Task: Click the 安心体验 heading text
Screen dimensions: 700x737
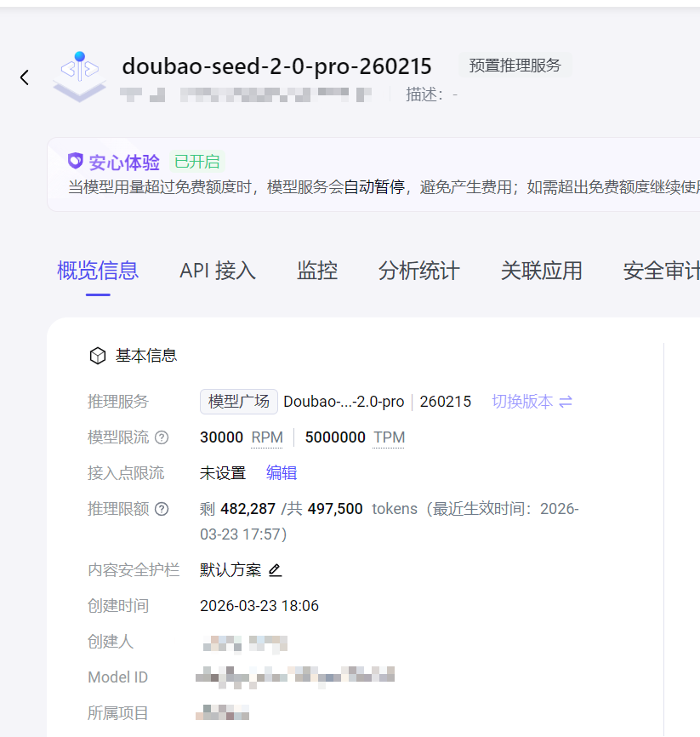Action: click(x=124, y=163)
